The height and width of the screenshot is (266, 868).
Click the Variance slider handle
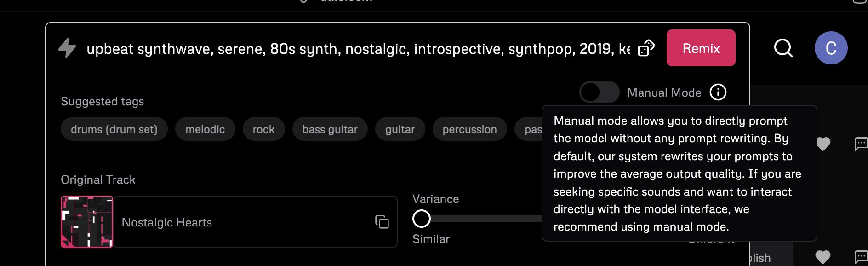[422, 219]
